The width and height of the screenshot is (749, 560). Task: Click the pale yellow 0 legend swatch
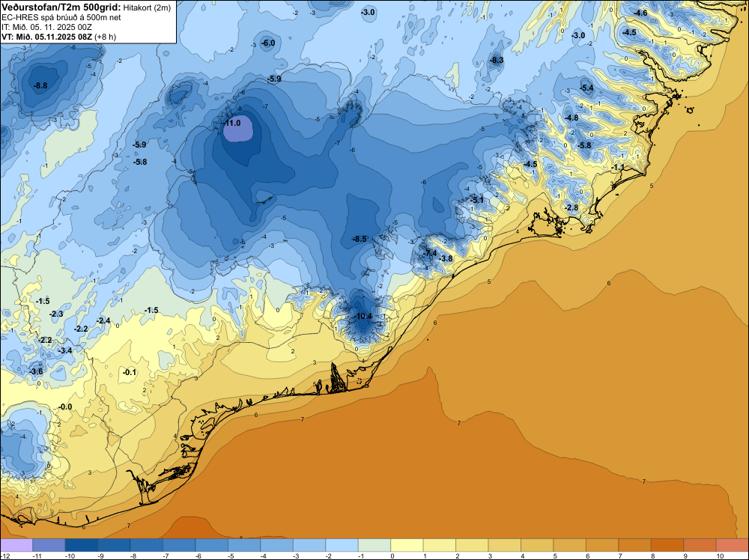407,545
